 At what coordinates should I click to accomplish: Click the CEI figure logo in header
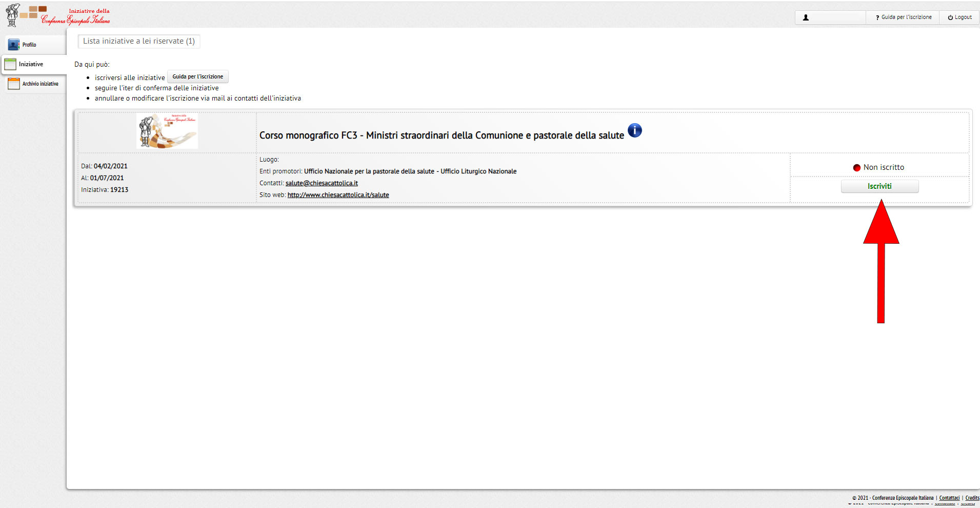[12, 15]
